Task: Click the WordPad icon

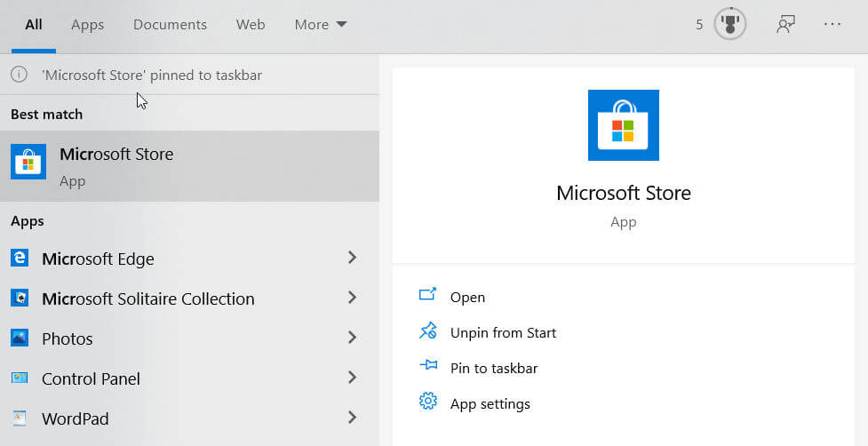Action: [20, 418]
